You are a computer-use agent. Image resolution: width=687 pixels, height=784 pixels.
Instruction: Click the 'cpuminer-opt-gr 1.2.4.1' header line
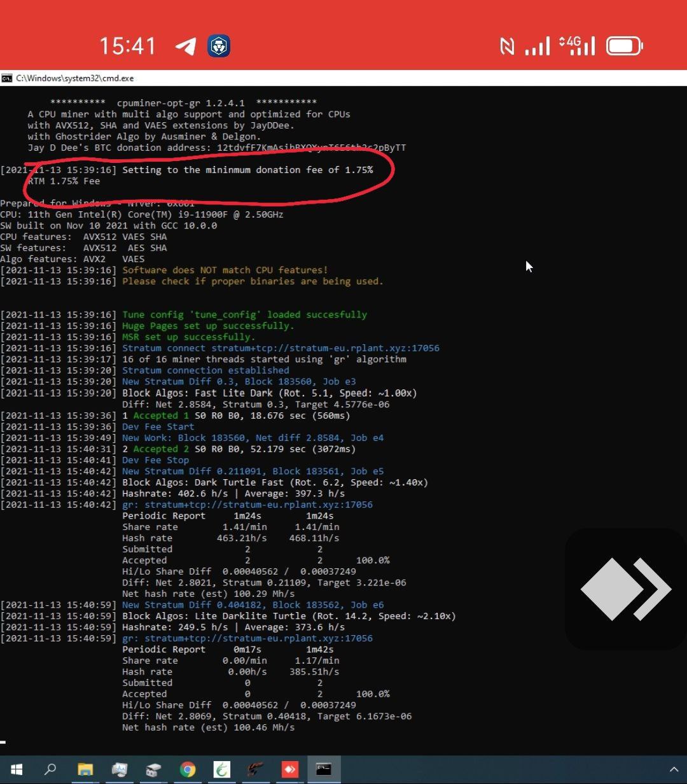[183, 103]
